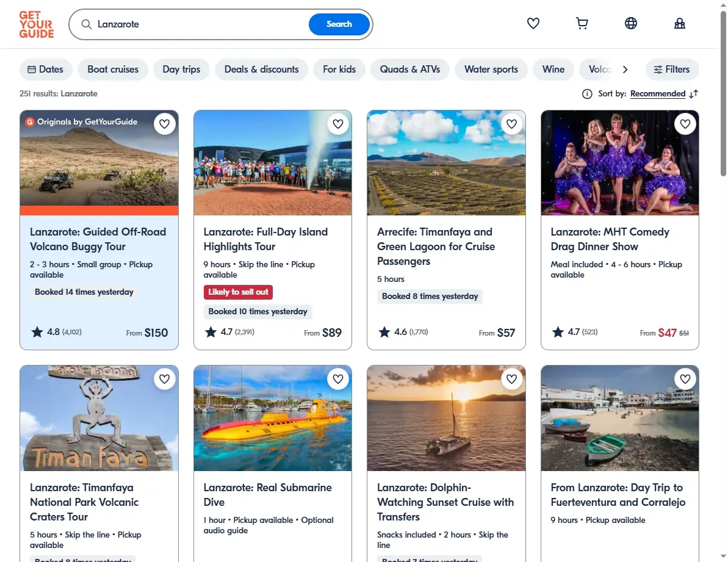Select the For kids filter chip
This screenshot has width=728, height=562.
pyautogui.click(x=339, y=70)
